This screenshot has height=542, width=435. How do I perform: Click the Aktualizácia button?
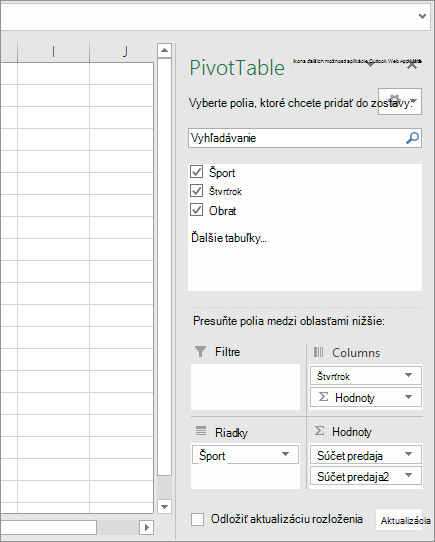click(399, 520)
